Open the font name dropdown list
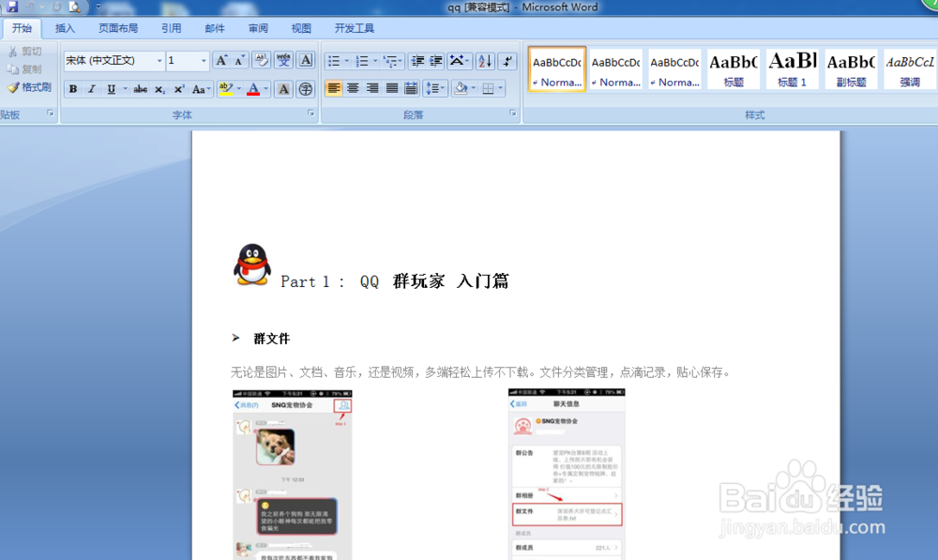This screenshot has height=560, width=938. (x=159, y=60)
